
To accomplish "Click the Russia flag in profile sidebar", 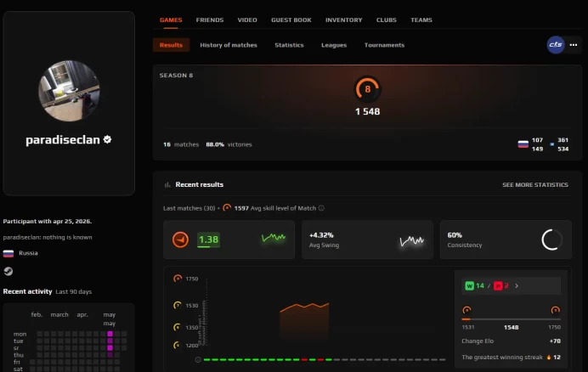I will (x=8, y=253).
